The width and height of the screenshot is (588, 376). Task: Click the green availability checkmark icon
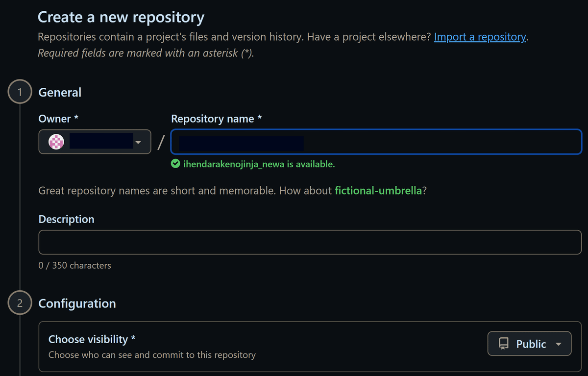[x=175, y=163]
